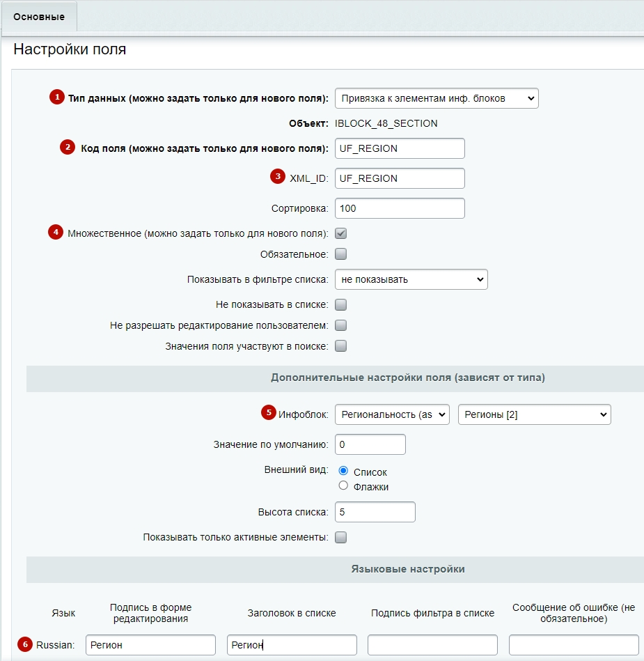The image size is (644, 661).
Task: Click the red number 1 annotation marker
Action: pos(57,97)
